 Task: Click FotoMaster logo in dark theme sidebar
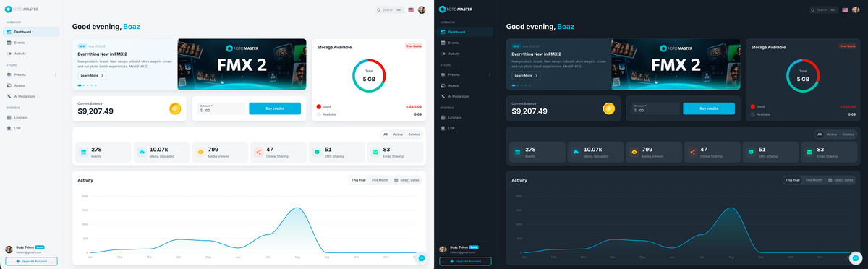pyautogui.click(x=455, y=9)
